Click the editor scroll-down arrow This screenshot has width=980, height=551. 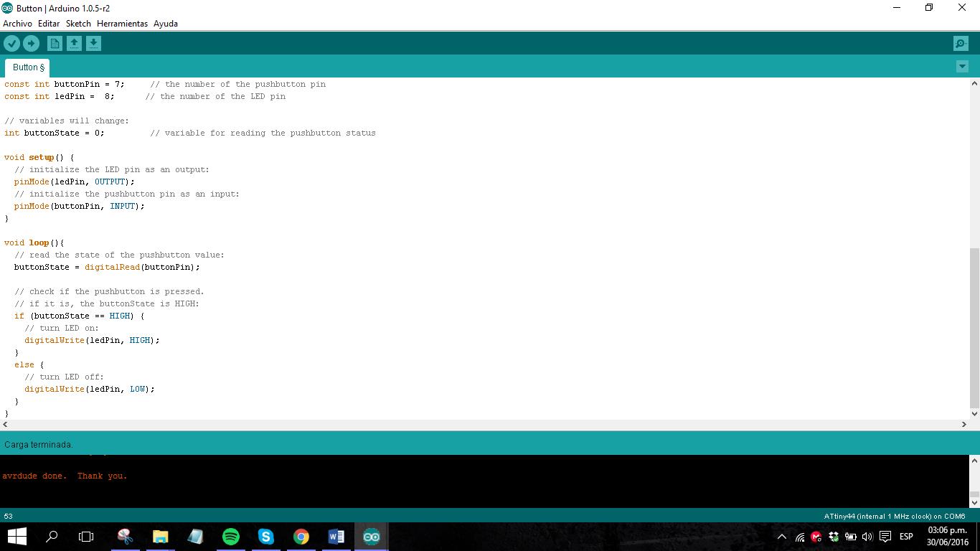pyautogui.click(x=974, y=414)
